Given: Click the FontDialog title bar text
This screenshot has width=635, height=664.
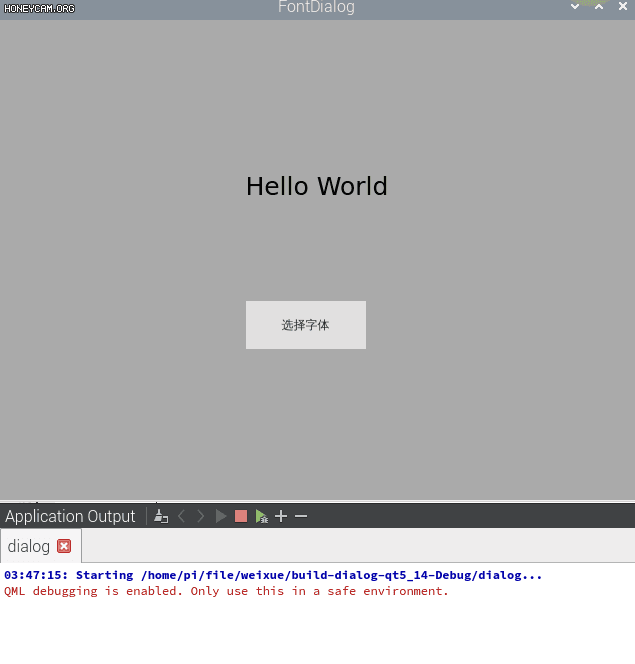Looking at the screenshot, I should [316, 8].
